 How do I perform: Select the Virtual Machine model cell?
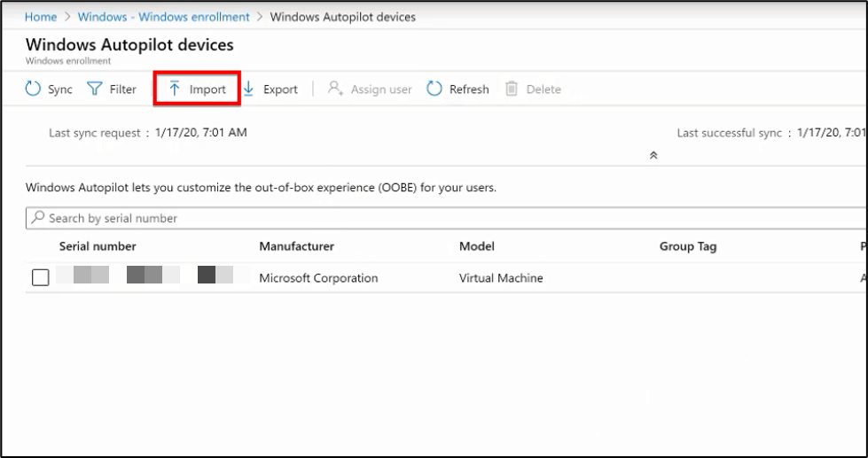[501, 277]
